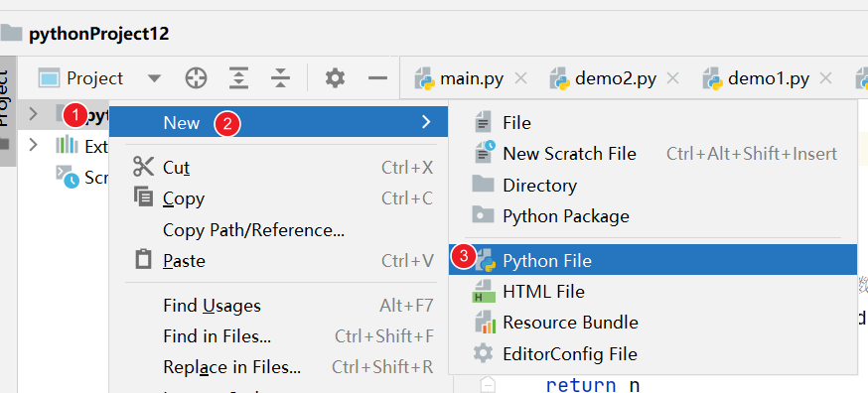Click the plain File document icon

(483, 122)
